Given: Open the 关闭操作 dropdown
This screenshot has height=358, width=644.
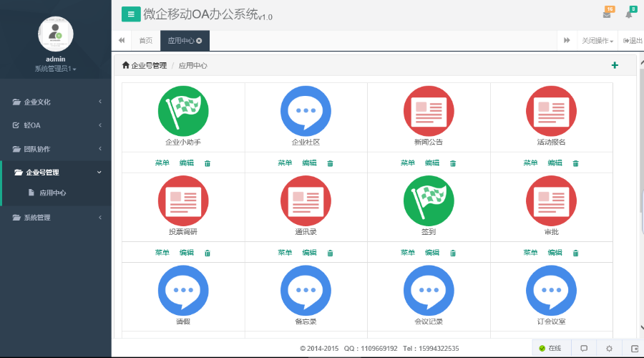Looking at the screenshot, I should click(597, 41).
